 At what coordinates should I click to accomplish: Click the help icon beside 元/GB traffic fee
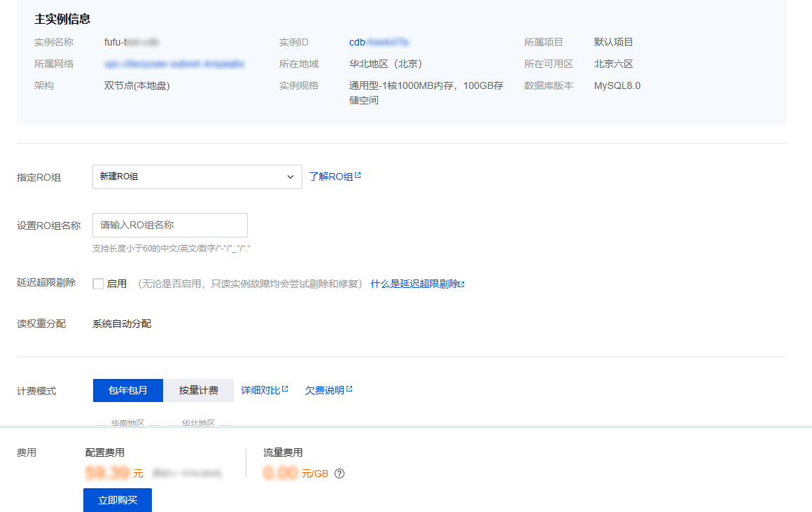tap(339, 473)
